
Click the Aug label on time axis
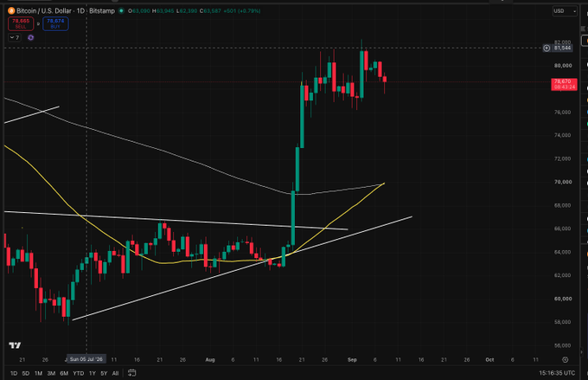(210, 360)
